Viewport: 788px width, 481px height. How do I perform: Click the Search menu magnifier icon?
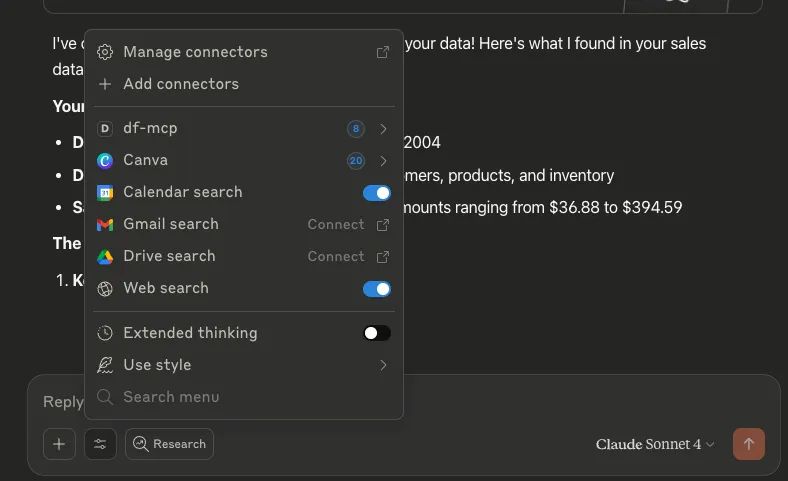tap(105, 397)
